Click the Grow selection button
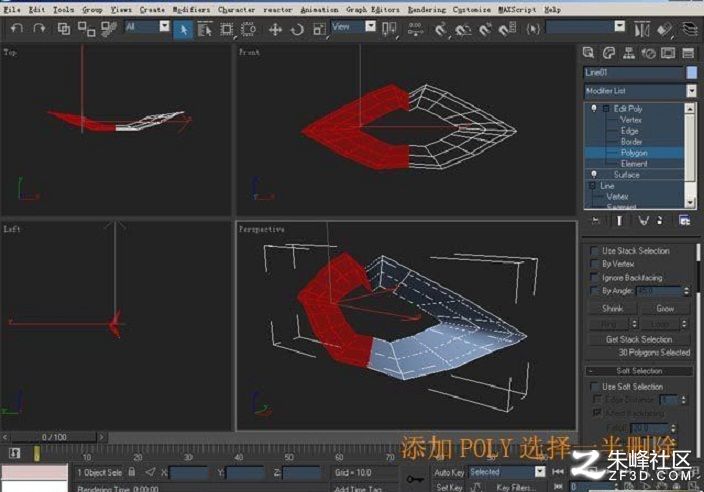 665,308
